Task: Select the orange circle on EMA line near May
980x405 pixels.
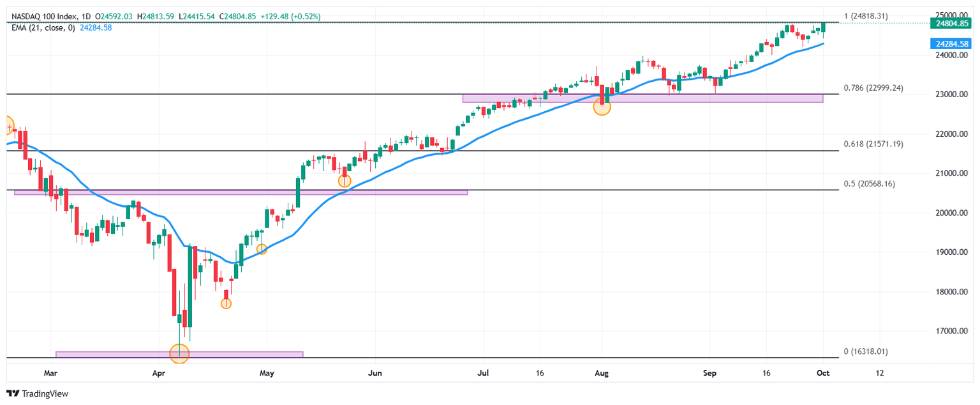Action: pos(261,249)
